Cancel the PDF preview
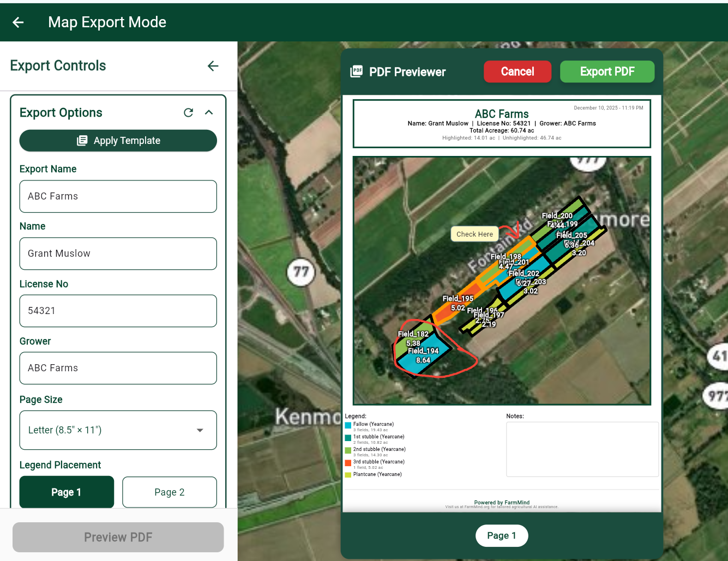Image resolution: width=728 pixels, height=561 pixels. [x=517, y=71]
